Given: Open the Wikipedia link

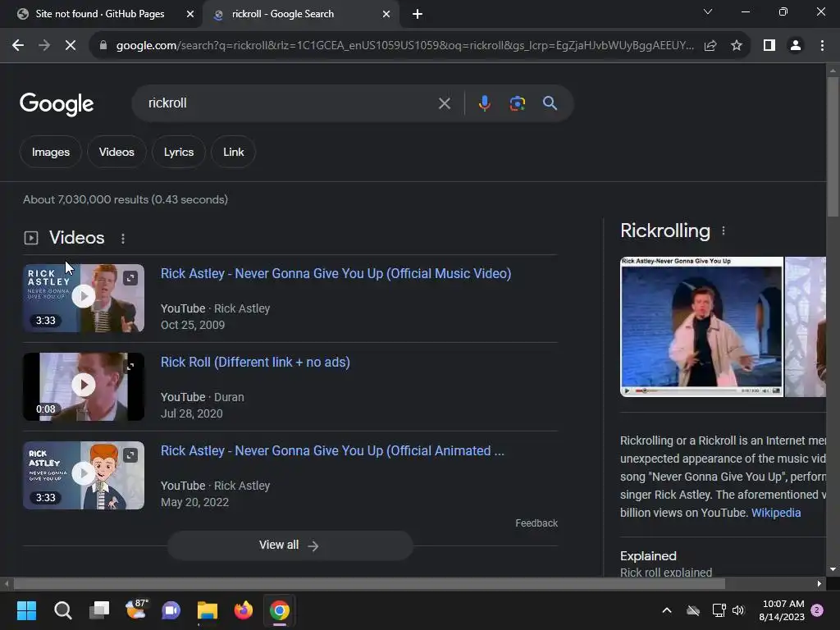Looking at the screenshot, I should [776, 513].
